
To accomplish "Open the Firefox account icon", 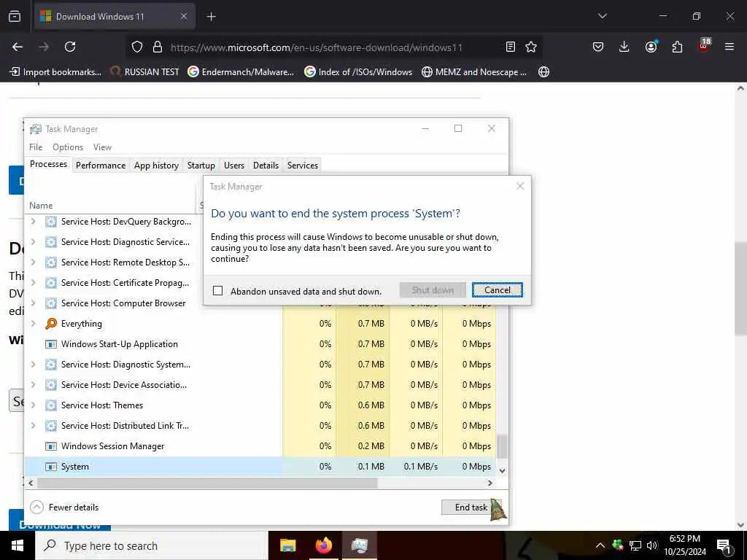I will click(x=651, y=47).
